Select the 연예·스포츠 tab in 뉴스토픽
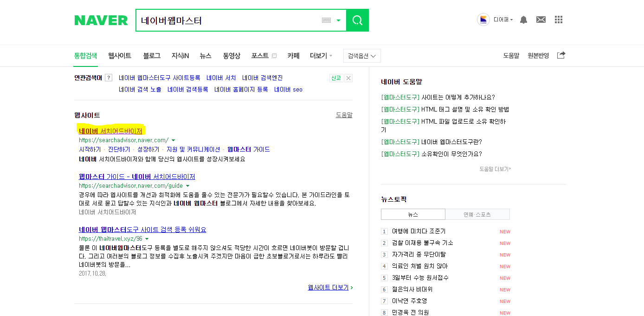The image size is (644, 316). click(477, 214)
